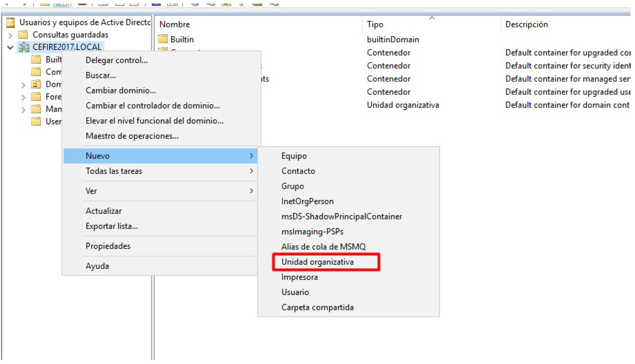
Task: Click the Builtin folder icon in list
Action: [x=163, y=39]
